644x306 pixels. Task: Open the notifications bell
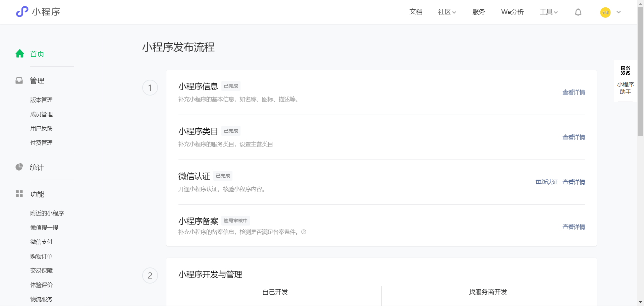point(578,12)
